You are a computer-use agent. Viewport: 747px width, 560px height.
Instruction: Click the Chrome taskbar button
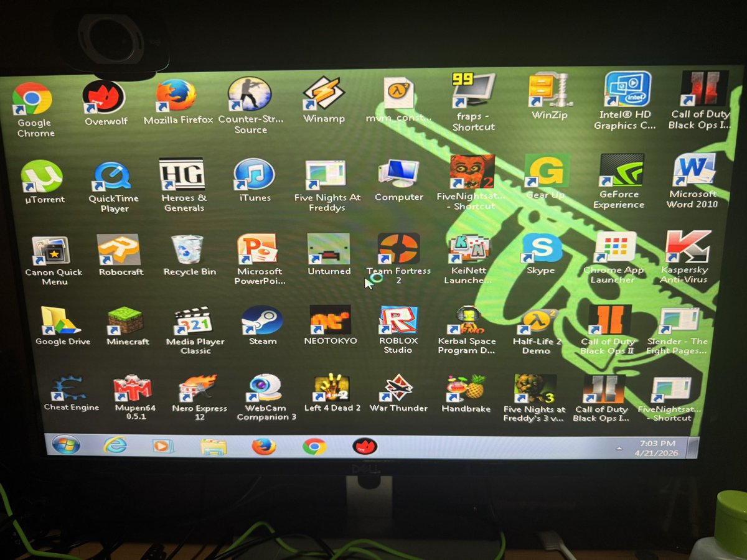(314, 447)
